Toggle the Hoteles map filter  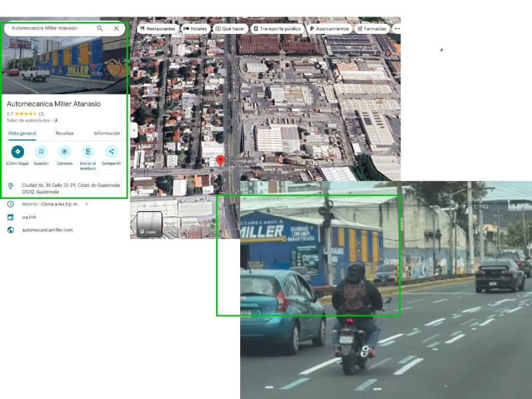click(x=196, y=29)
